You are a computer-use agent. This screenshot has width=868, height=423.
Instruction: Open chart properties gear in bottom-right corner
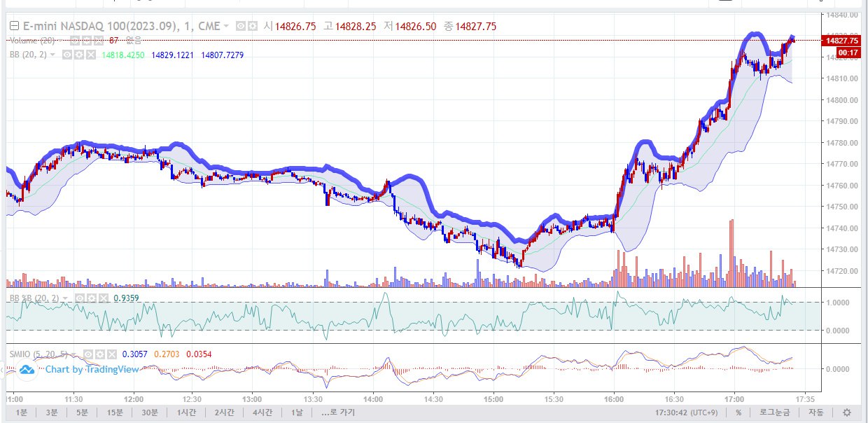tap(847, 412)
